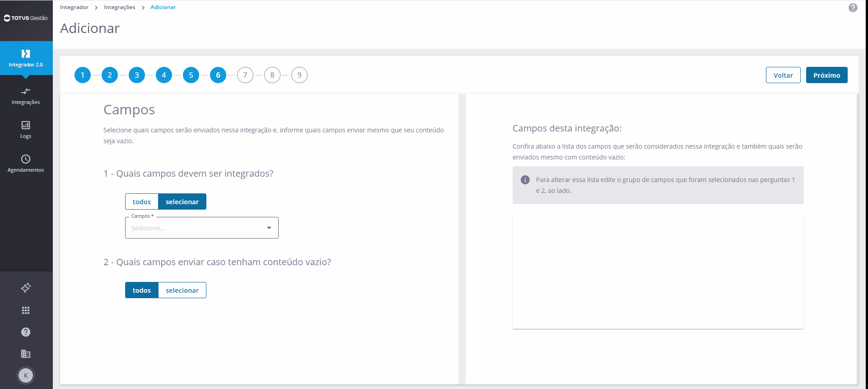Click the Integrações breadcrumb
This screenshot has height=389, width=868.
click(119, 7)
